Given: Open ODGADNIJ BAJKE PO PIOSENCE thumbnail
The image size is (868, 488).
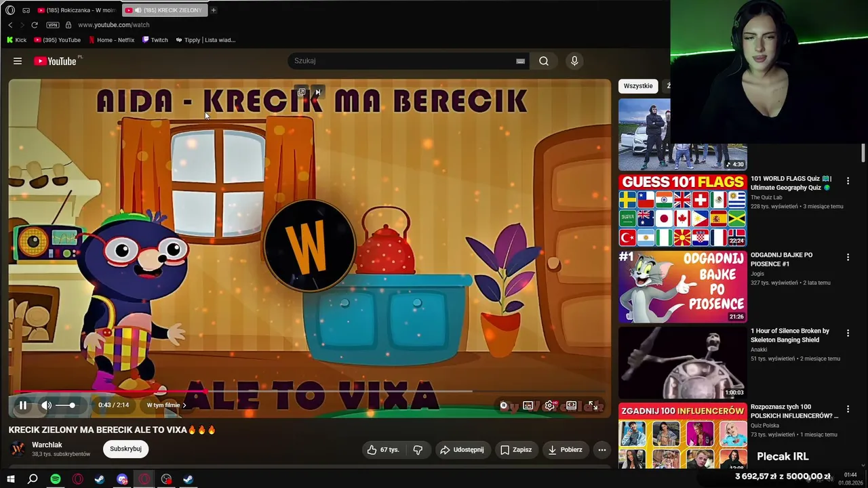Looking at the screenshot, I should coord(682,287).
